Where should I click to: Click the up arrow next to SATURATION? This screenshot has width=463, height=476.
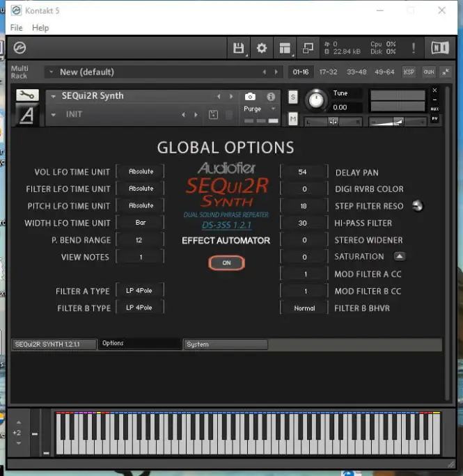pyautogui.click(x=400, y=257)
